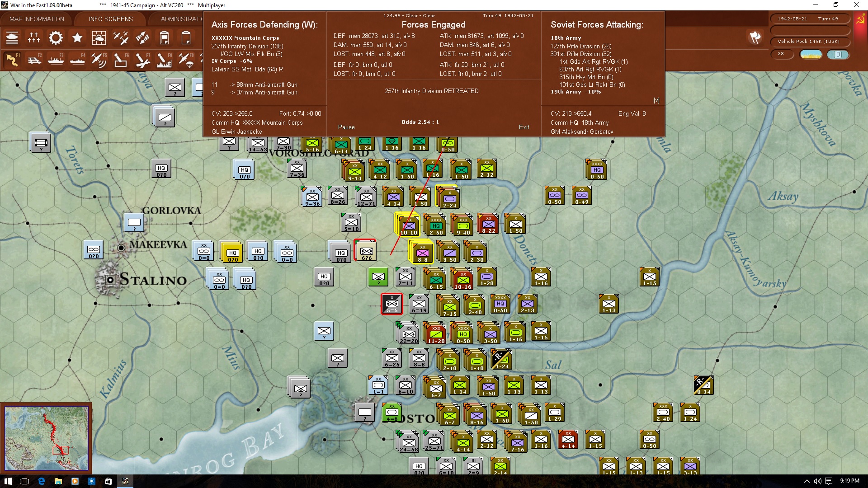
Task: Open the reinforcement arrows icon
Action: coord(142,38)
